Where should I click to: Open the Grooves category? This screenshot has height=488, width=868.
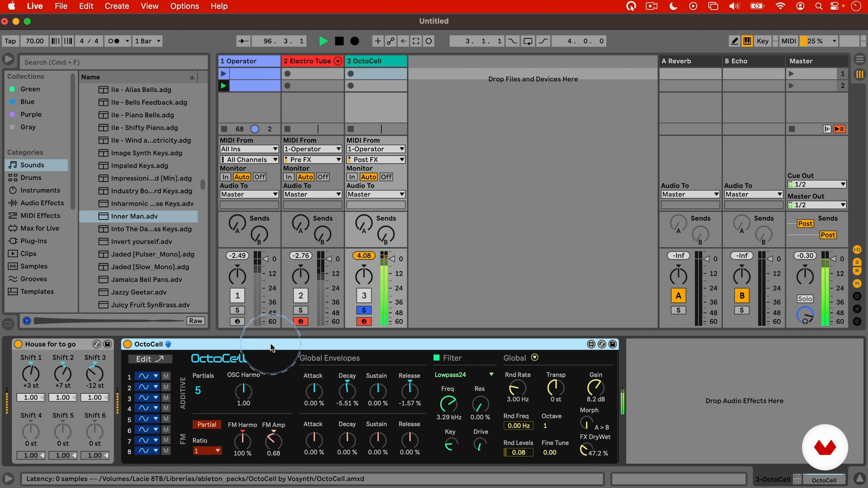pyautogui.click(x=33, y=279)
